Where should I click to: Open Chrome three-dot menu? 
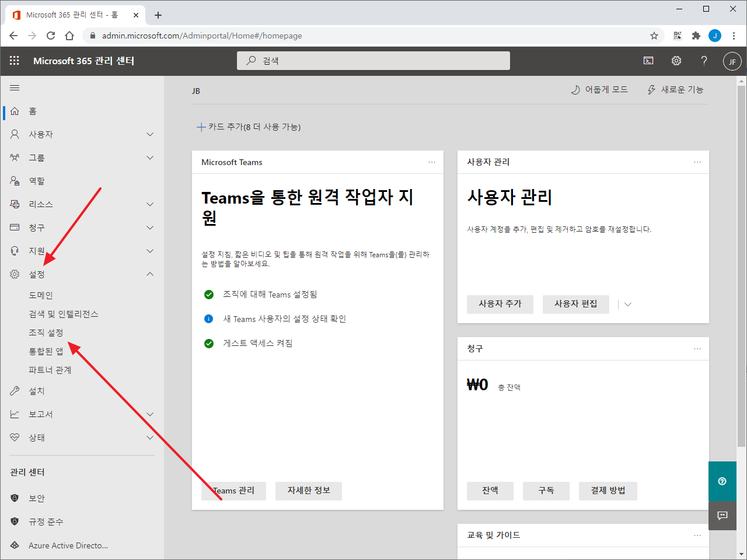coord(734,36)
